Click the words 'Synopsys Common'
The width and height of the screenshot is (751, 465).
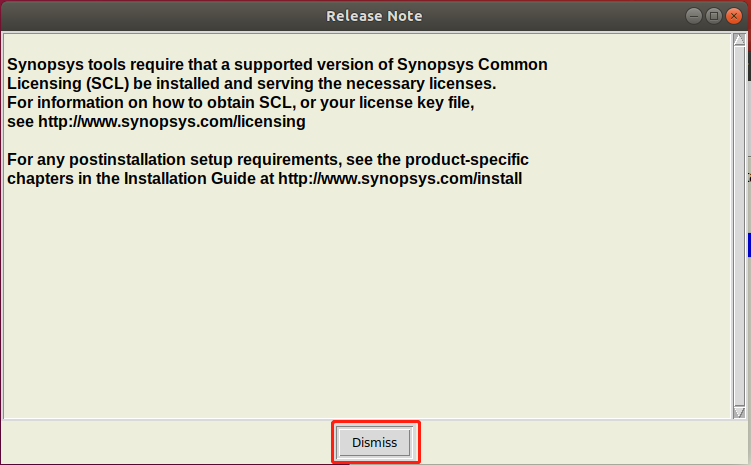(472, 65)
